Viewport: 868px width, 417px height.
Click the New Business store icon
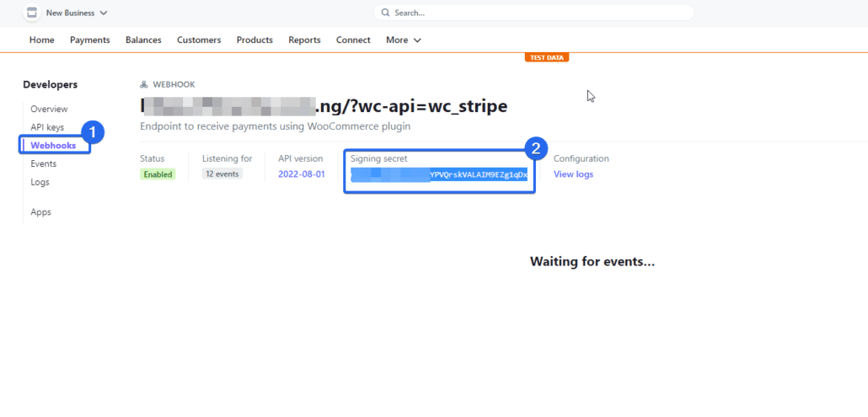[32, 13]
